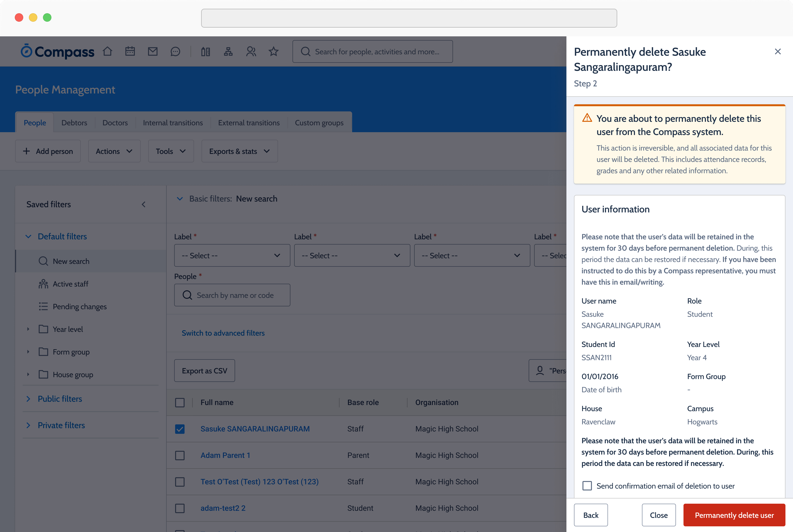Click the Form group folder icon
Screen dimensions: 793x532
coord(43,352)
